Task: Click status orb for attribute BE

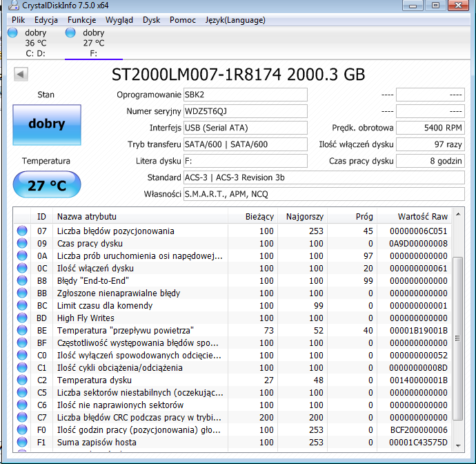Action: click(22, 331)
